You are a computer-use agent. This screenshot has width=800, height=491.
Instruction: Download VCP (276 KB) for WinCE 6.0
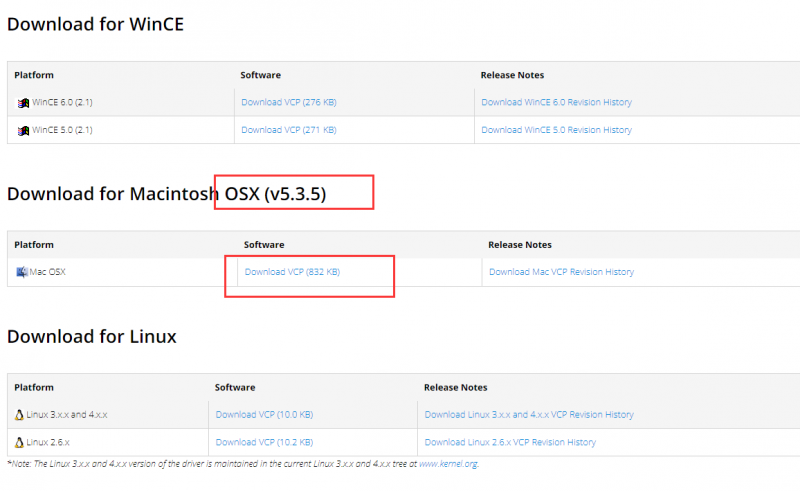[288, 102]
